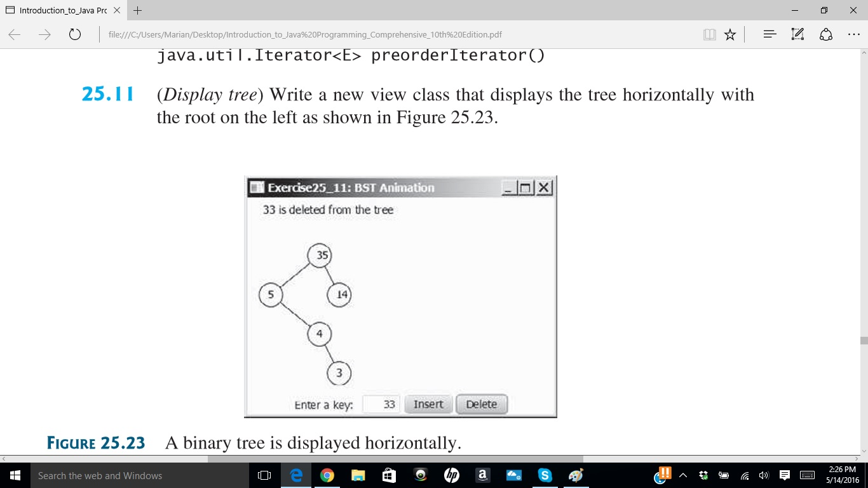Switch to the Introduction_to_Java tab
This screenshot has width=868, height=488.
tap(64, 10)
